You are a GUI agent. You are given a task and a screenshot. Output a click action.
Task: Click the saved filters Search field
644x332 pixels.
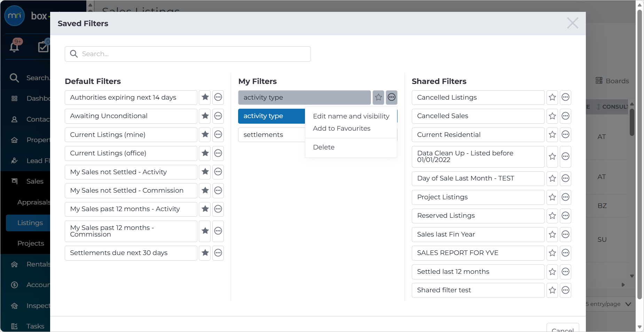pyautogui.click(x=188, y=54)
